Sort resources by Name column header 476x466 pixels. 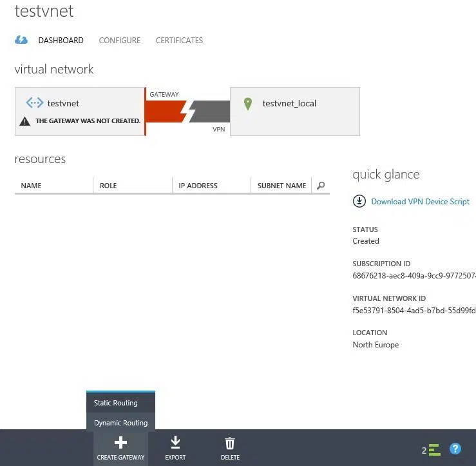click(31, 186)
